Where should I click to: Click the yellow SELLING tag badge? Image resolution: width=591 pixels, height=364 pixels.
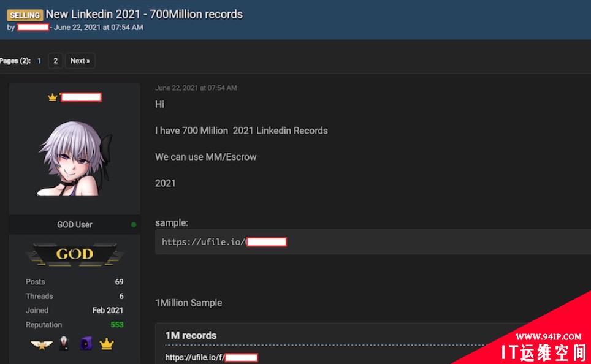coord(25,15)
